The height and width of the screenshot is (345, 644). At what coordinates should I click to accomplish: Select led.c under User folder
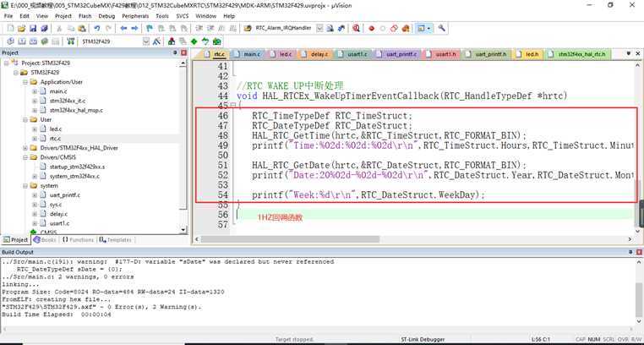coord(56,129)
